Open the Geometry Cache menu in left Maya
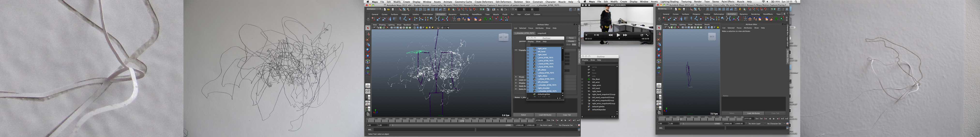Image resolution: width=980 pixels, height=137 pixels. tap(463, 1)
